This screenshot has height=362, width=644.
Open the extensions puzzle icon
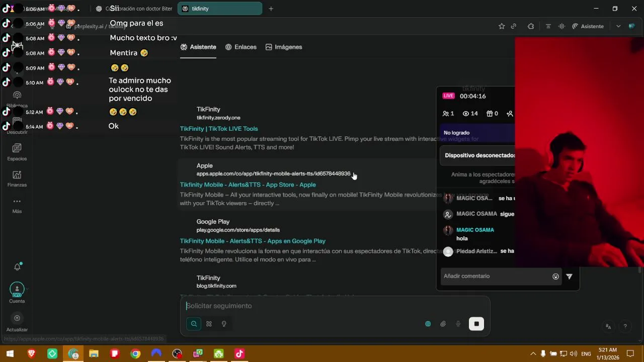(531, 26)
